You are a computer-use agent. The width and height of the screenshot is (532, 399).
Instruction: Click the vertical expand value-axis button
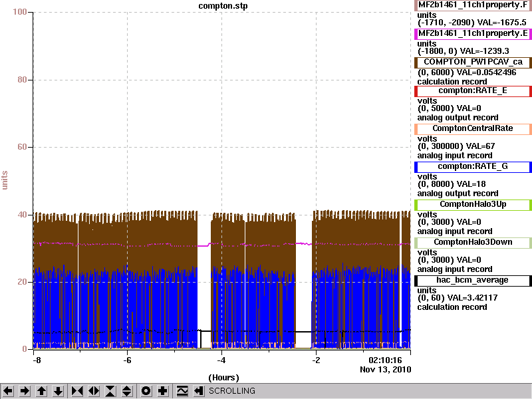coord(127,391)
